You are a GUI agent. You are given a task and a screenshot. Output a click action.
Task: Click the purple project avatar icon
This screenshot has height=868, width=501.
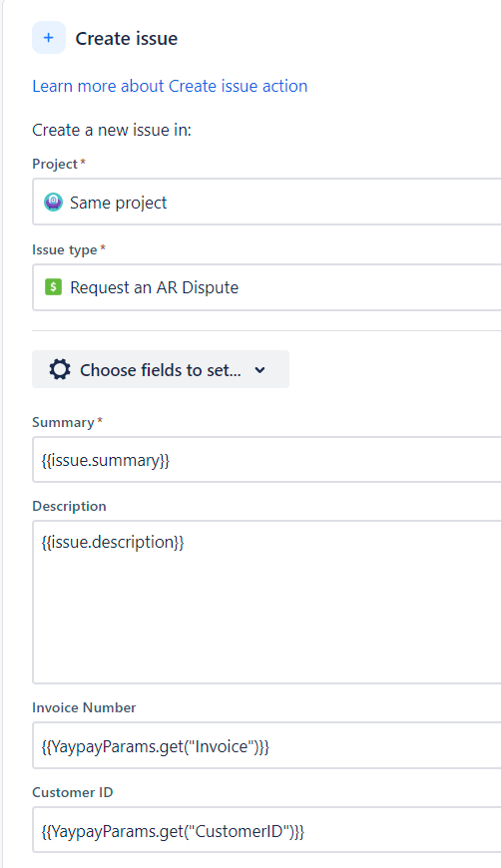coord(53,203)
